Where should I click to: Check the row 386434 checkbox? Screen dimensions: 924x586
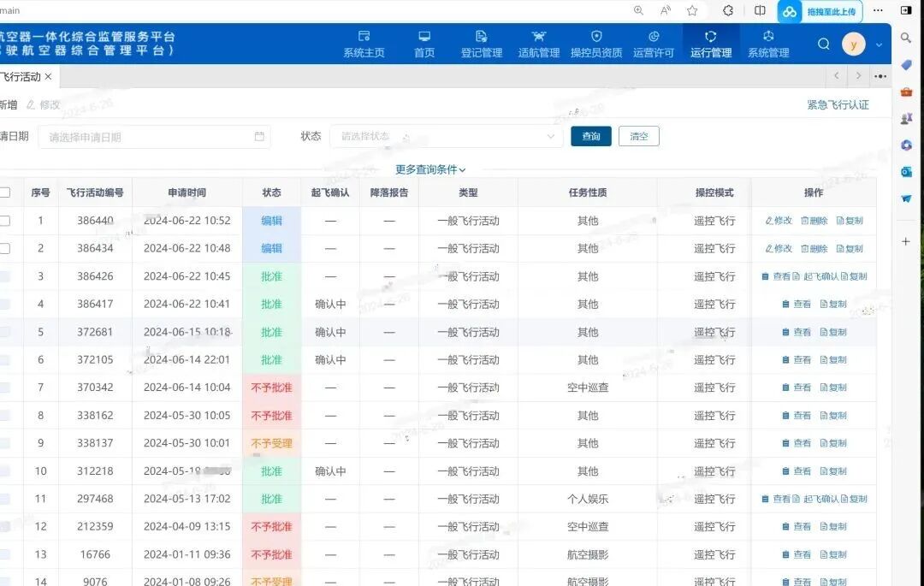click(5, 249)
